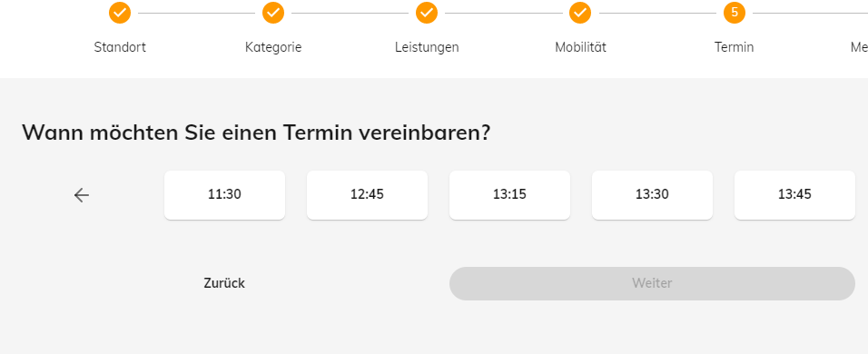
Task: Select the 13:45 time slot
Action: (794, 194)
